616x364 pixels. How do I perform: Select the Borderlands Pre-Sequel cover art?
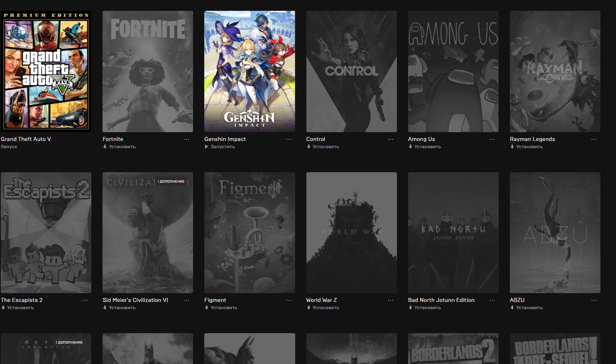tap(555, 349)
